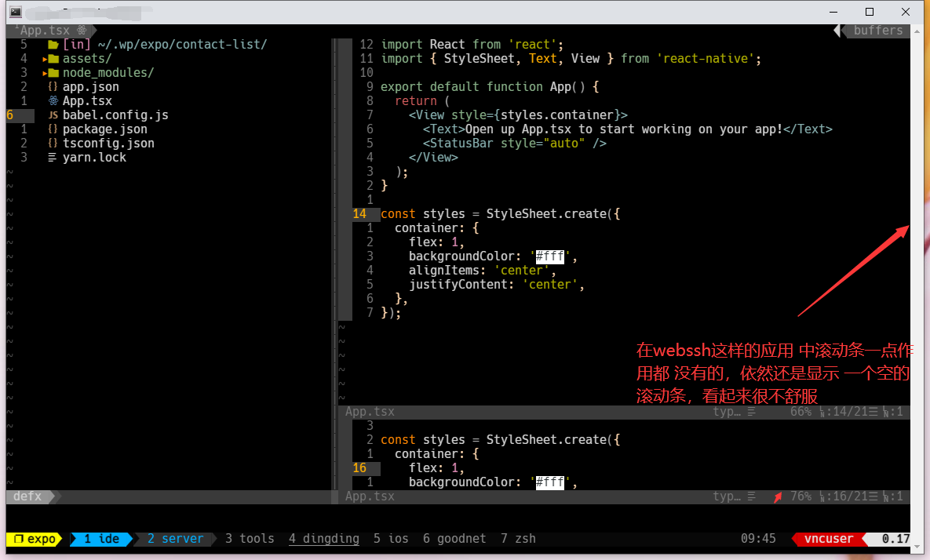Switch to tmux window 3 tools
This screenshot has height=560, width=930.
pyautogui.click(x=250, y=539)
